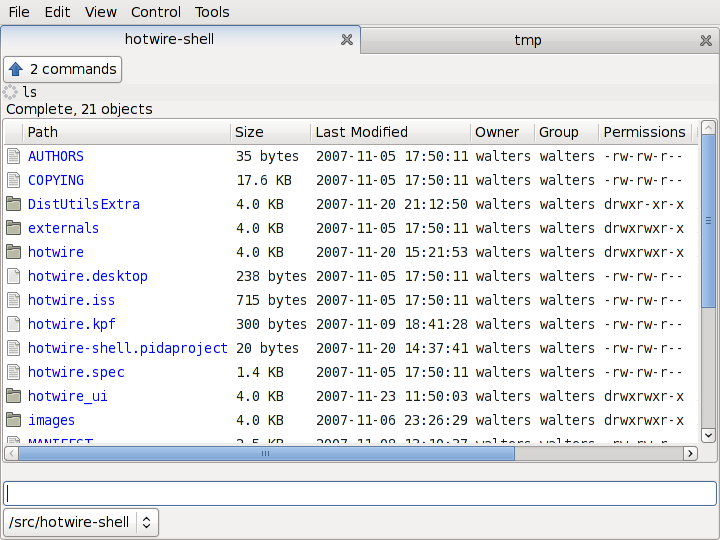Image resolution: width=720 pixels, height=540 pixels.
Task: Click the horizontal scrollbar left arrow
Action: pyautogui.click(x=11, y=454)
